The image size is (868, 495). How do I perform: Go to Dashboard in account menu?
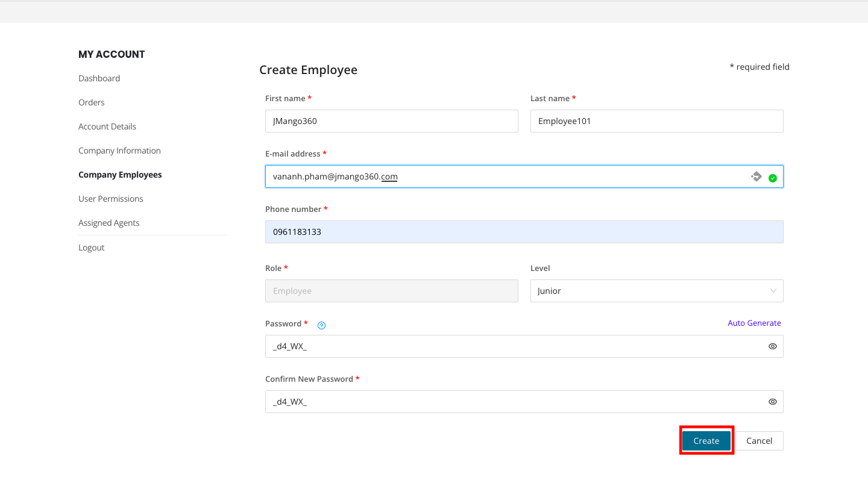[99, 78]
